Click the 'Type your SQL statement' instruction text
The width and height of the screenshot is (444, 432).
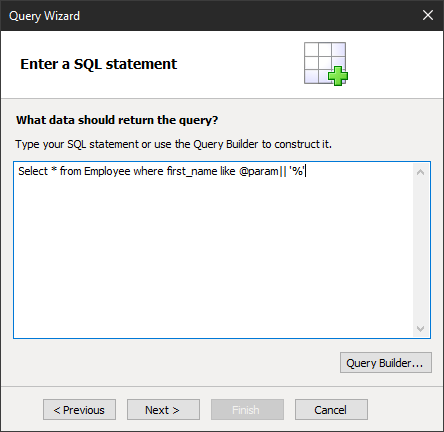click(173, 144)
